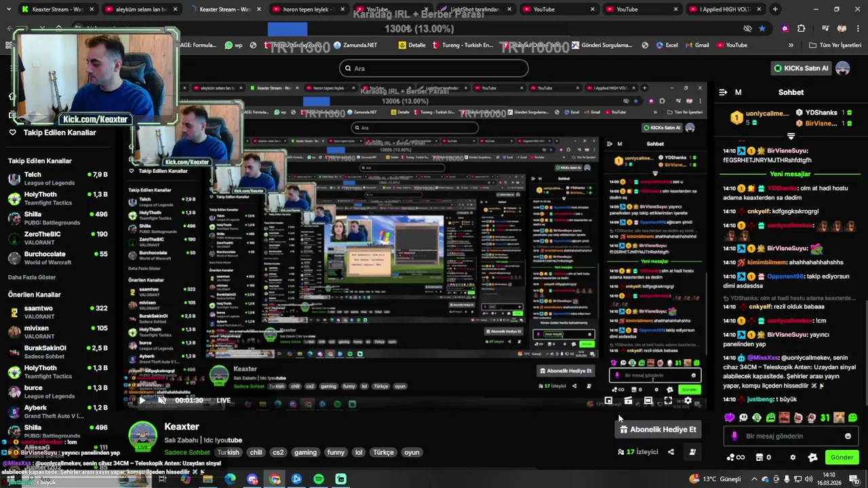The width and height of the screenshot is (868, 488).
Task: Share the Keaxter stream
Action: point(671,452)
